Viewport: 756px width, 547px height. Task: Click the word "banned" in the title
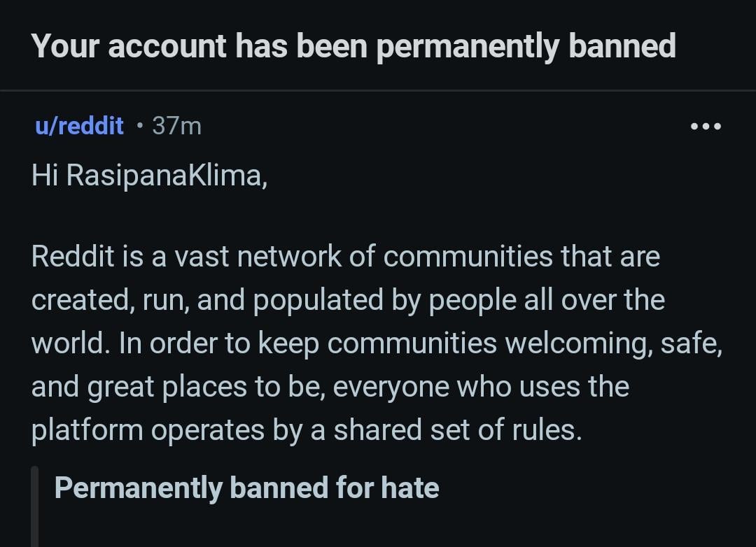point(622,46)
